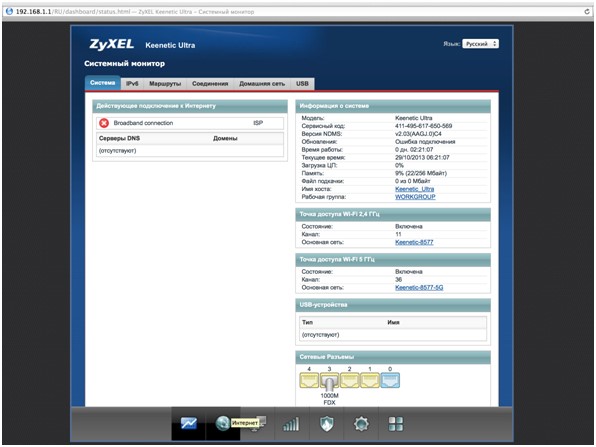Click the Домены column header

[225, 138]
